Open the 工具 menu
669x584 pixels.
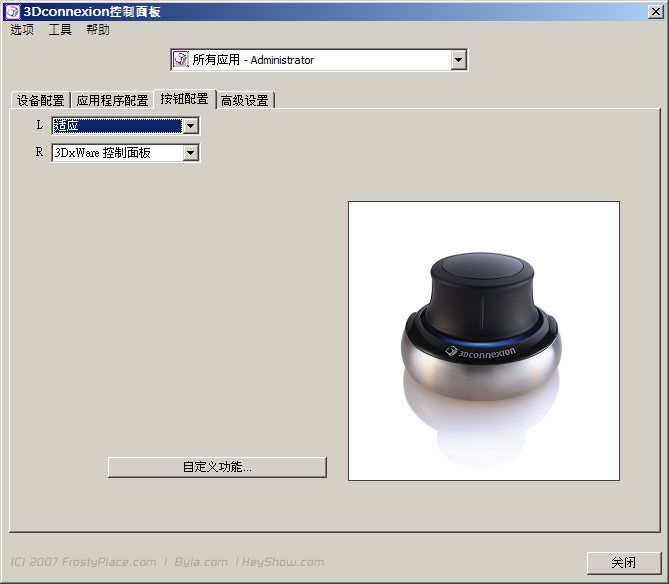tap(60, 30)
